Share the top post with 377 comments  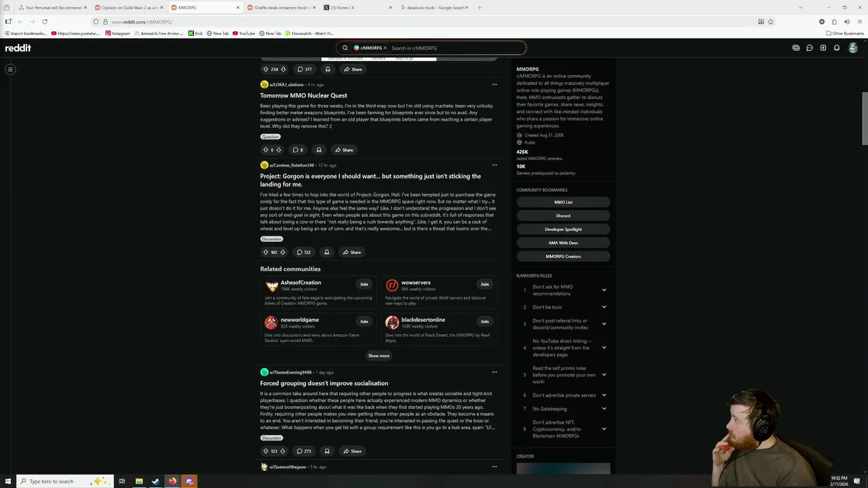(x=353, y=69)
